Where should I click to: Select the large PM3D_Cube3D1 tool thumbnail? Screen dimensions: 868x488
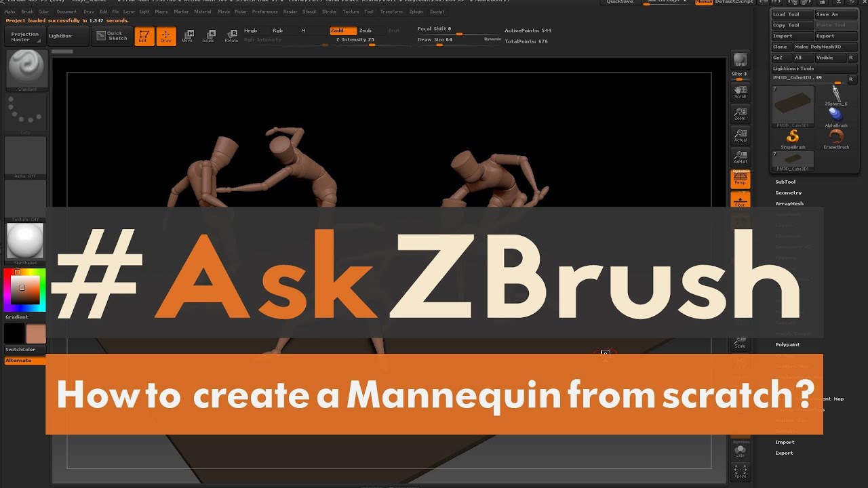[x=793, y=106]
